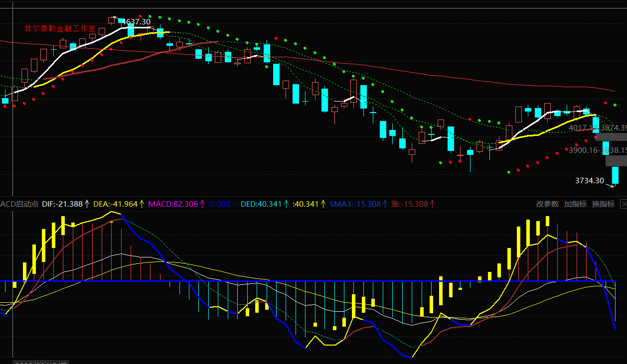Viewport: 627px width, 364px height.
Task: Click the white up-arrow beside DIF value
Action: [x=87, y=204]
